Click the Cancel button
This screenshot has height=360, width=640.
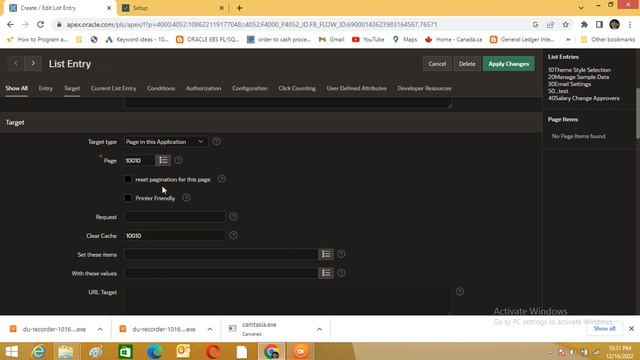(437, 64)
